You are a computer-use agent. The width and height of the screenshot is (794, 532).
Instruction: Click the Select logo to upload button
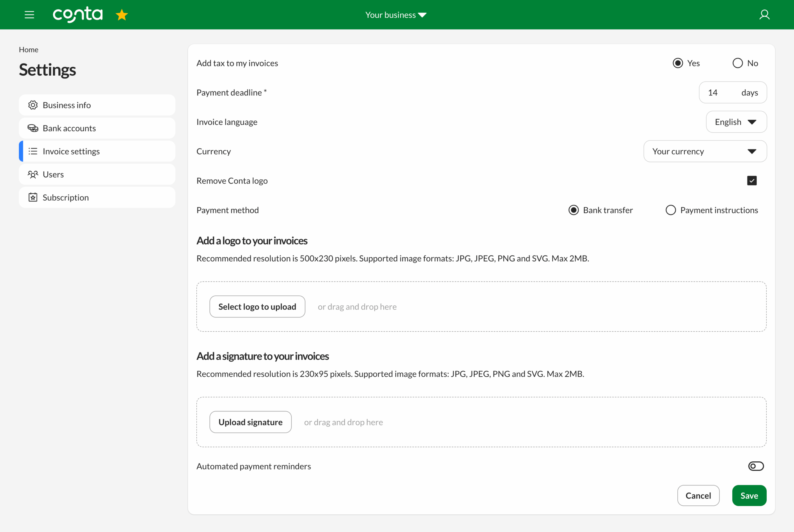click(257, 306)
